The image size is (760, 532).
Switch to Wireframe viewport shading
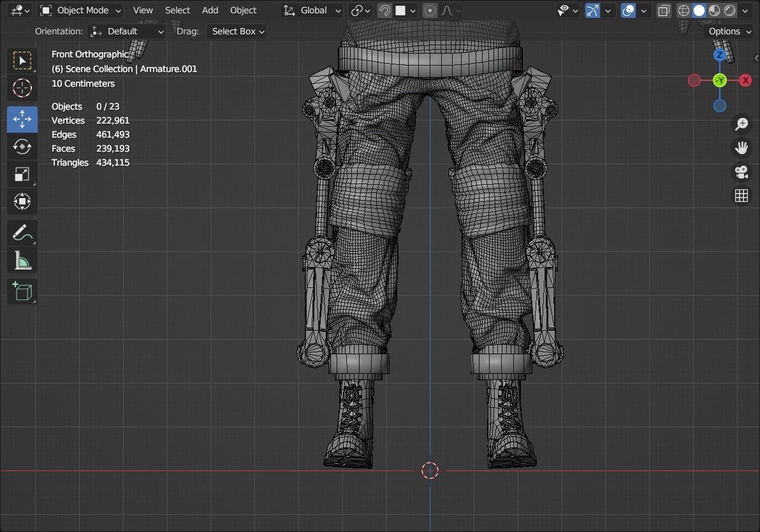(x=683, y=10)
